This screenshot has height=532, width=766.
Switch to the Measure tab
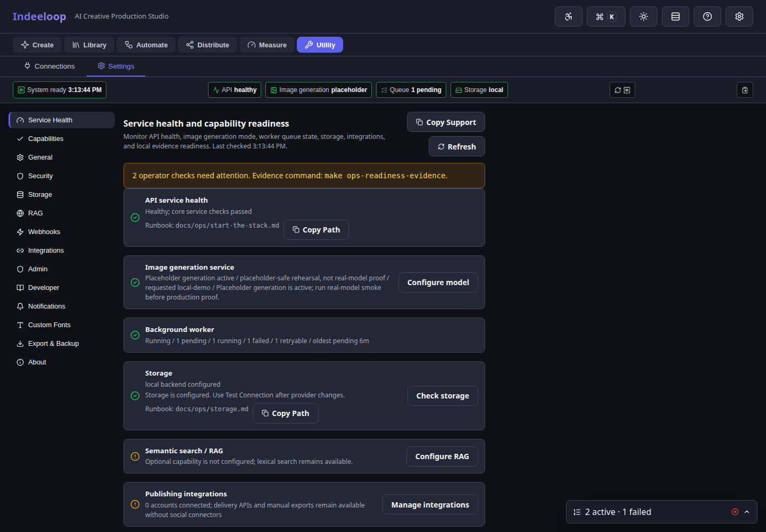coord(267,45)
